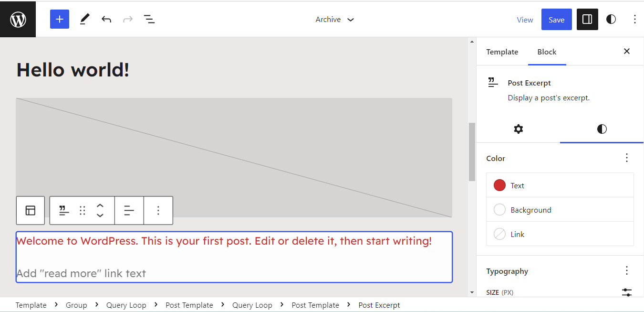Undo the last change

pyautogui.click(x=106, y=20)
